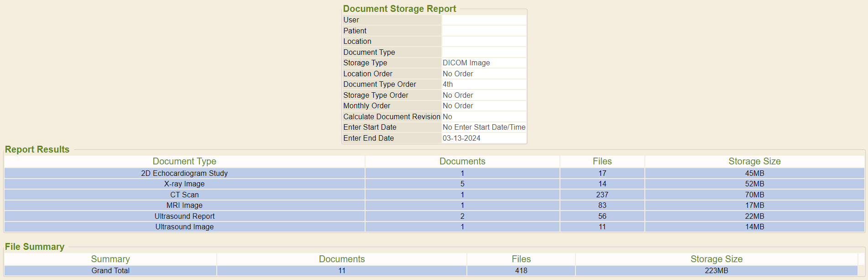Screen dimensions: 868x280
Task: Click the Calculate Document Revision label
Action: click(392, 117)
